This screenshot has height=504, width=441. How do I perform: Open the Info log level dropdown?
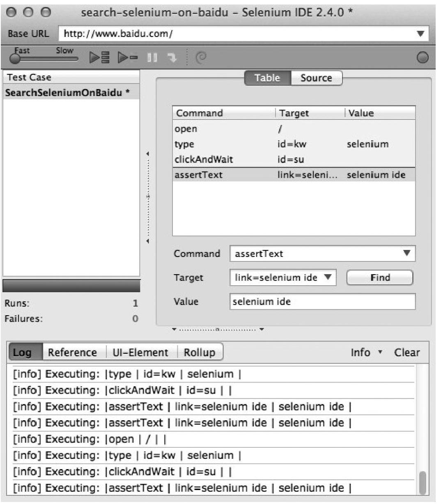[x=366, y=352]
